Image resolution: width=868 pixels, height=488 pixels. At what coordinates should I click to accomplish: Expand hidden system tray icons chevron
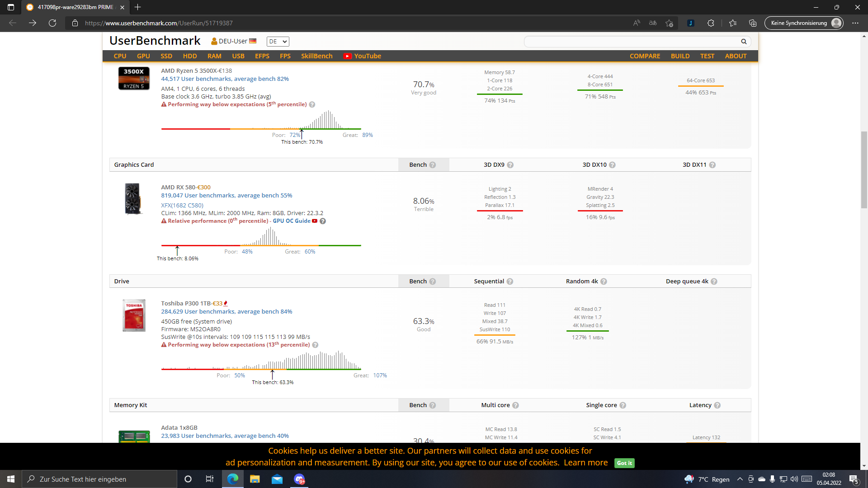(740, 479)
